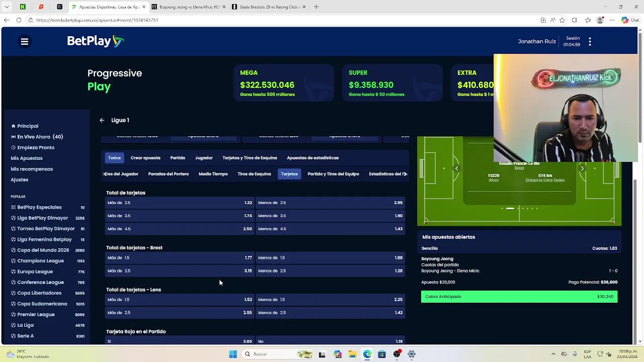Open Mis recompensas in the sidebar
Screen dimensions: 644x362
(32, 169)
